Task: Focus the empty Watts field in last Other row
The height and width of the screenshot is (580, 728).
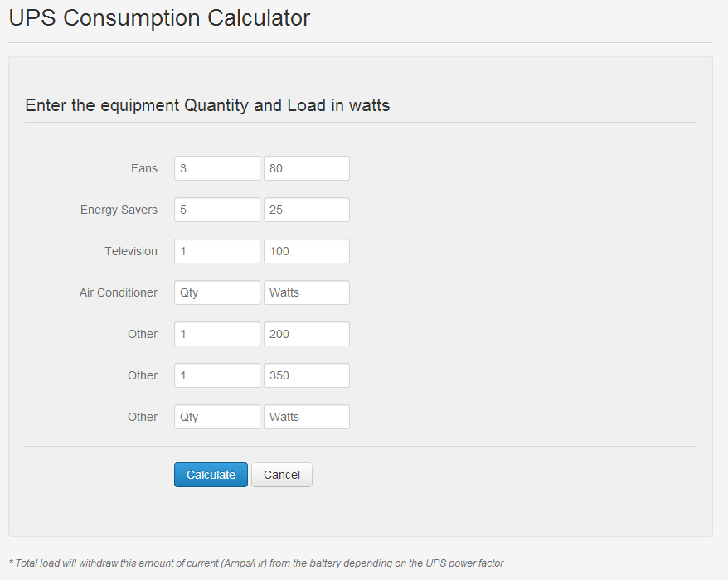Action: [307, 417]
